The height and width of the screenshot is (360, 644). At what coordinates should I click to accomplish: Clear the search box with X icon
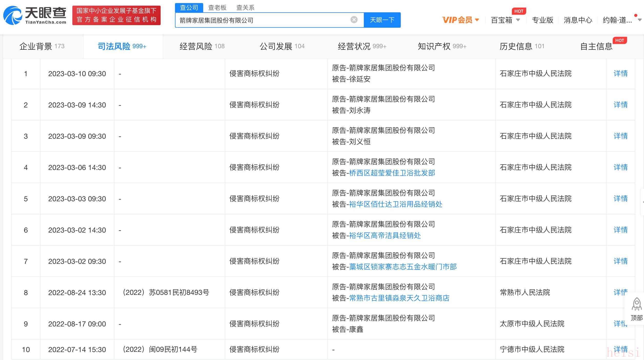(x=354, y=20)
